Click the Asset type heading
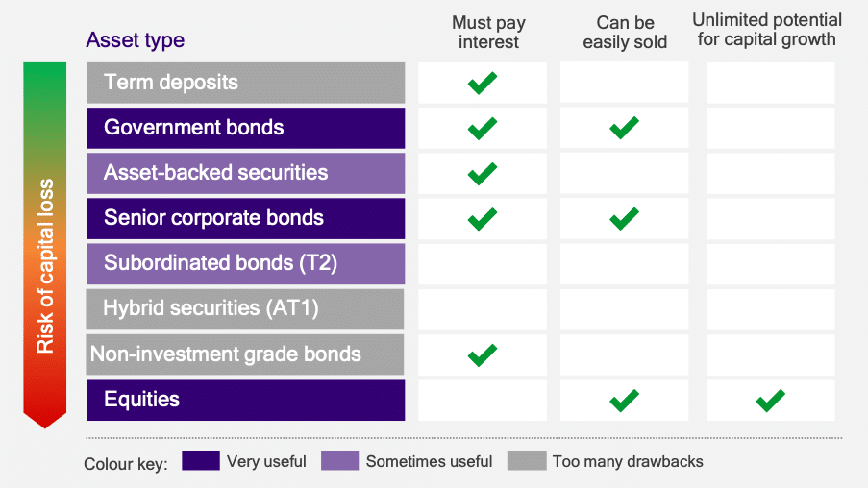 point(136,39)
